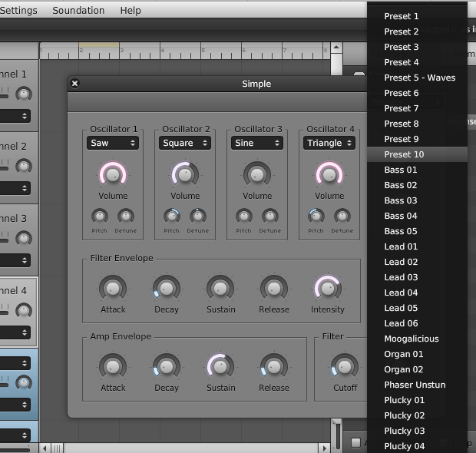Select Preset 1 from list
Viewport: 476px width, 453px height.
click(417, 16)
